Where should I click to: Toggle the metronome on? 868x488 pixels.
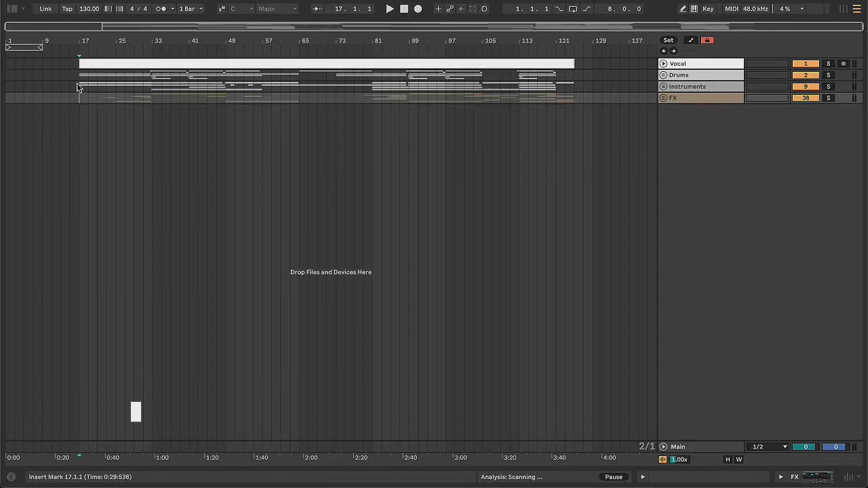[x=161, y=9]
